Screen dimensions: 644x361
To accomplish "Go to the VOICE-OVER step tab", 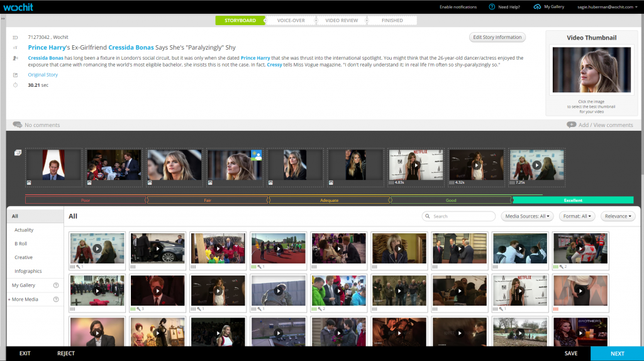I will (x=291, y=21).
